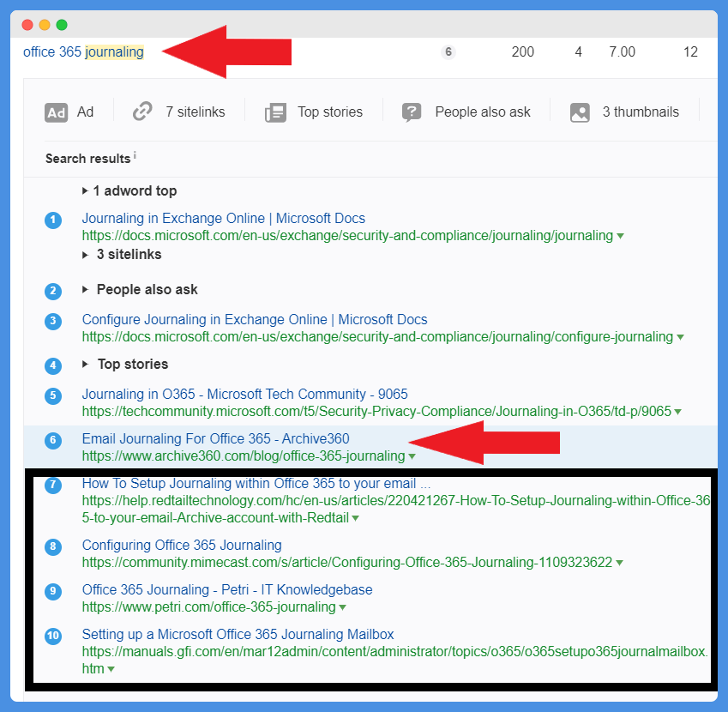
Task: Expand the 1 adword top row
Action: (x=129, y=191)
